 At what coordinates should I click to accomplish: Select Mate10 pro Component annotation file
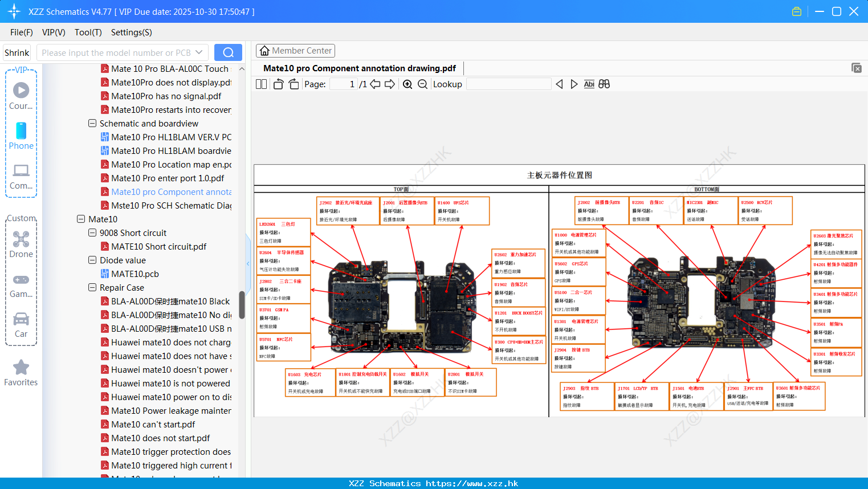click(166, 191)
